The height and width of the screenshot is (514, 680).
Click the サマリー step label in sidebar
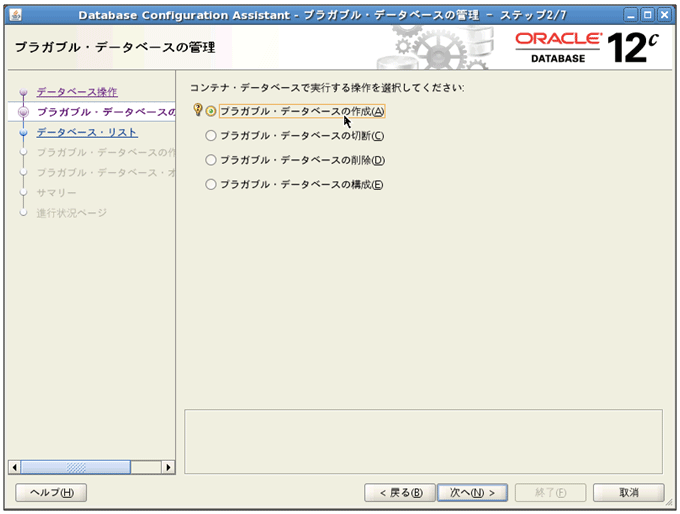point(56,193)
